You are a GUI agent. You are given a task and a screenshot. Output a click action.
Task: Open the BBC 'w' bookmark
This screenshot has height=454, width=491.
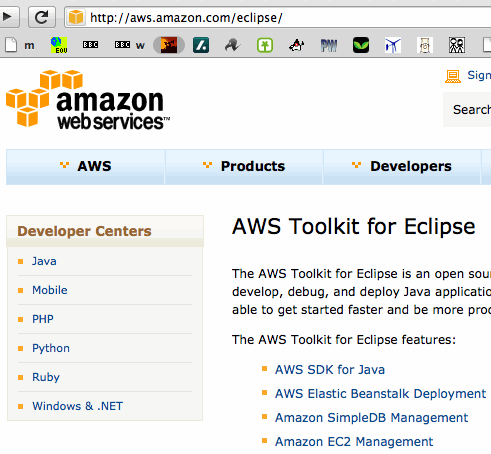point(130,45)
